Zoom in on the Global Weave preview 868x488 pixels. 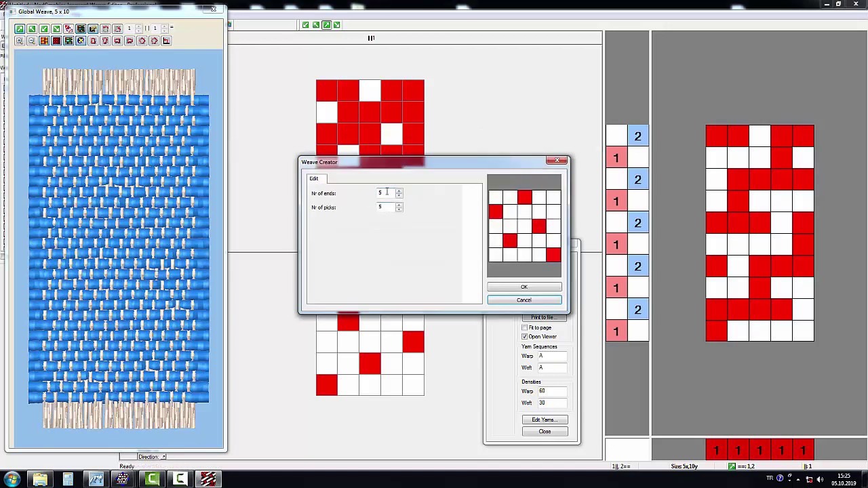pyautogui.click(x=20, y=41)
